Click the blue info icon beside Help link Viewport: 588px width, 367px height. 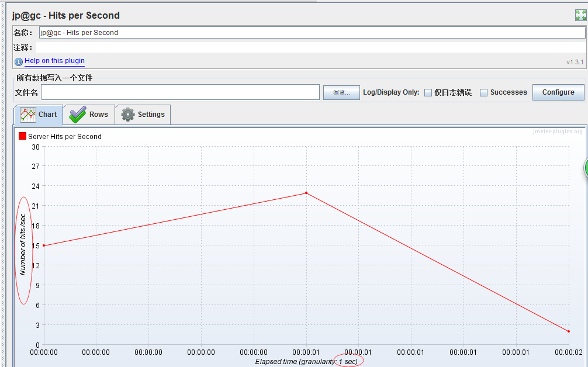18,61
